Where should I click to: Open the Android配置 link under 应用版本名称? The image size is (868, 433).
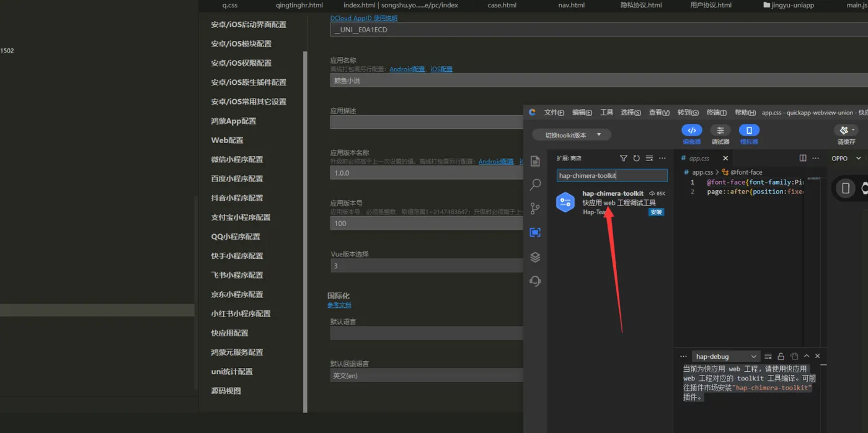click(x=496, y=162)
